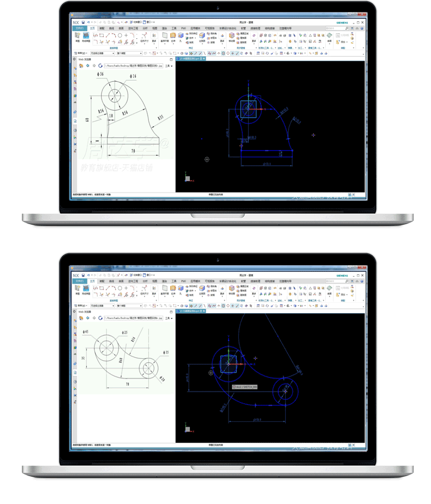
Task: Toggle Quadrant Point snap in lower NX window
Action: 228,305
